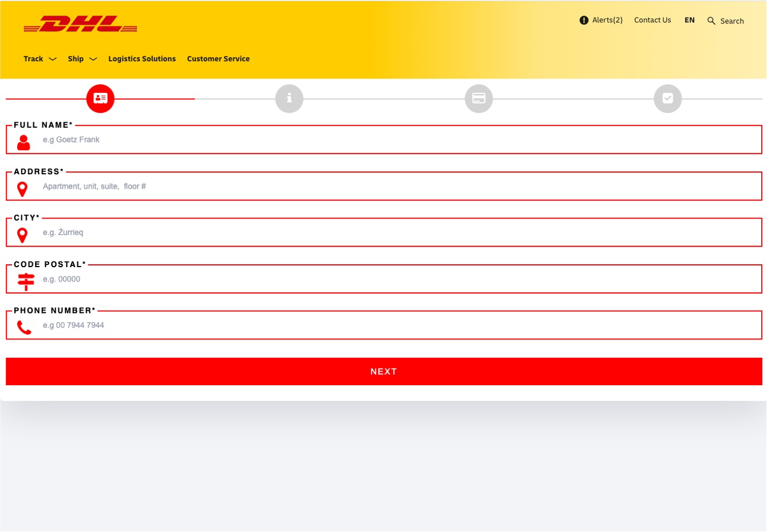Select Customer Service in the navigation

218,58
